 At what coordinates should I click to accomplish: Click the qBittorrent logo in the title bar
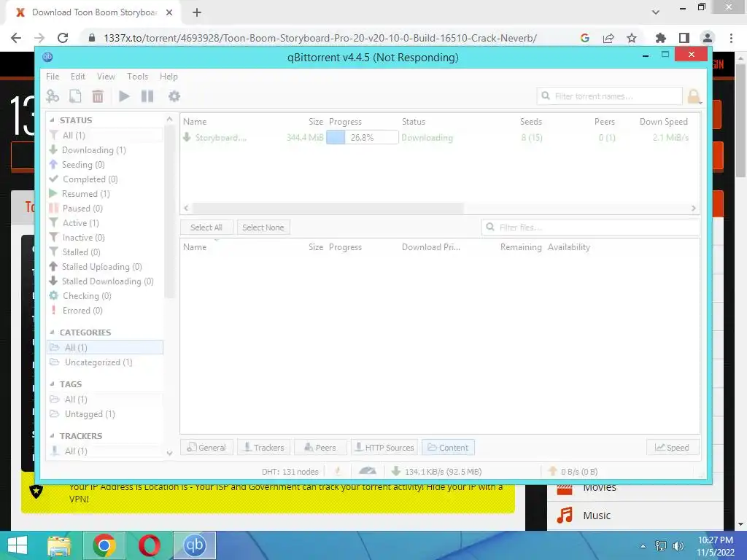point(47,57)
